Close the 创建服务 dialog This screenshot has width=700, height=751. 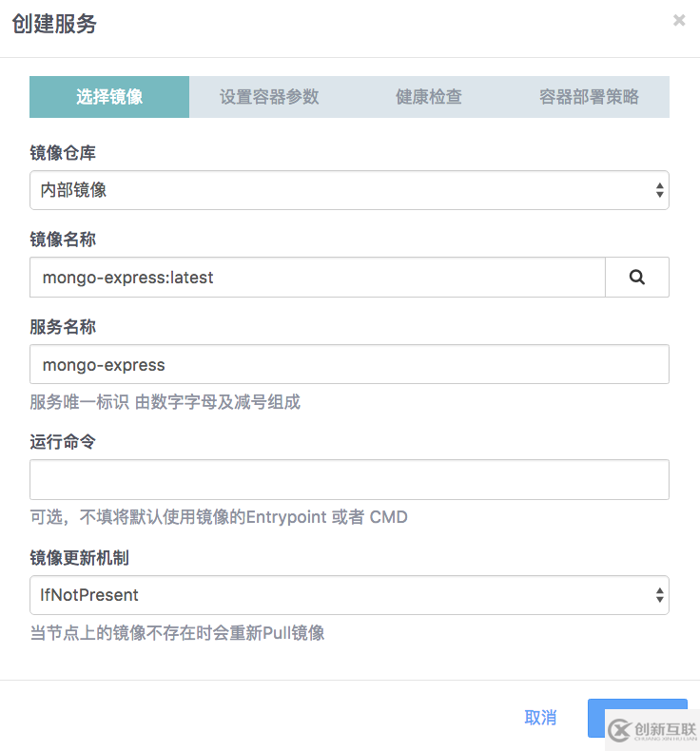pyautogui.click(x=679, y=20)
